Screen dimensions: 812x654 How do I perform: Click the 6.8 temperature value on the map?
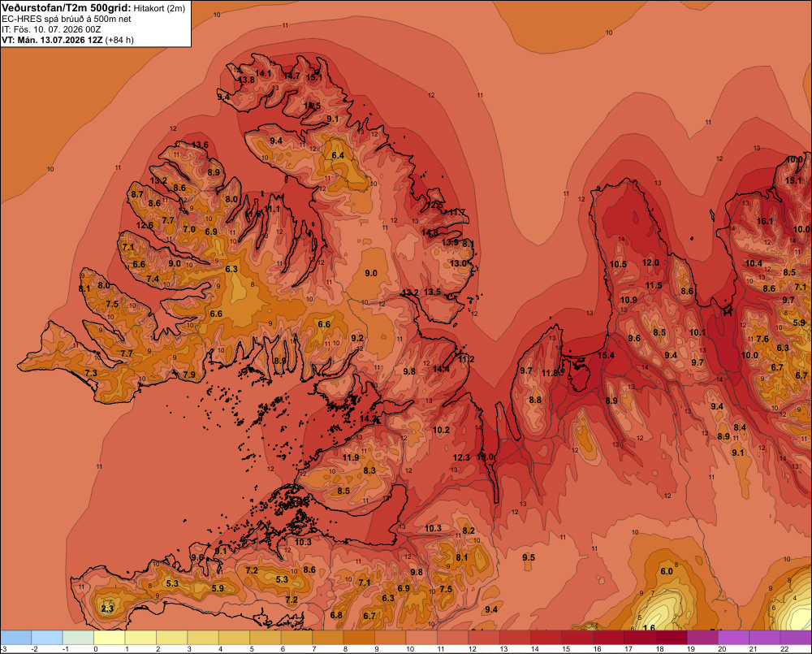point(336,615)
